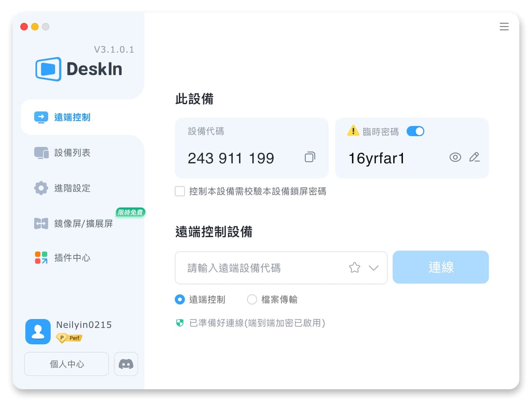Edit the temporary password with pencil icon
This screenshot has width=532, height=402.
click(474, 157)
